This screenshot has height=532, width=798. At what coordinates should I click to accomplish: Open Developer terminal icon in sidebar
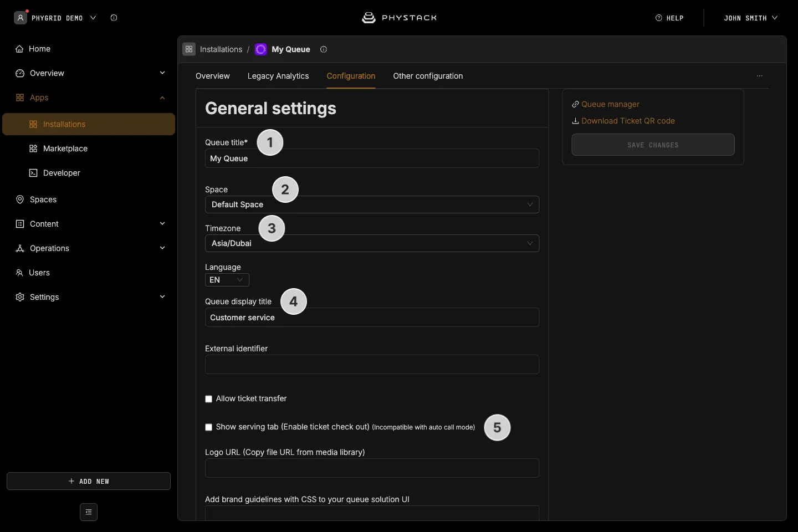[x=33, y=173]
